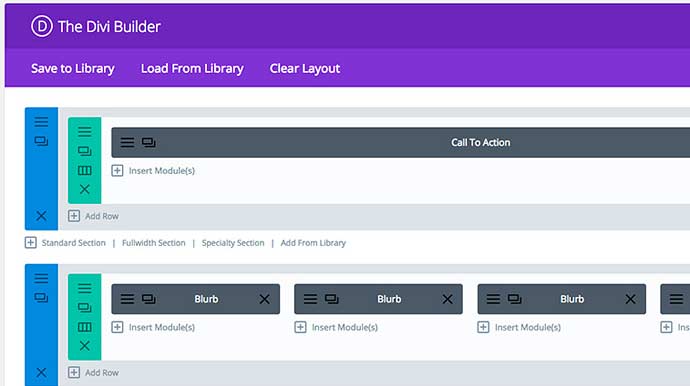Image resolution: width=690 pixels, height=386 pixels.
Task: Insert module under the third Blurb
Action: [x=528, y=327]
